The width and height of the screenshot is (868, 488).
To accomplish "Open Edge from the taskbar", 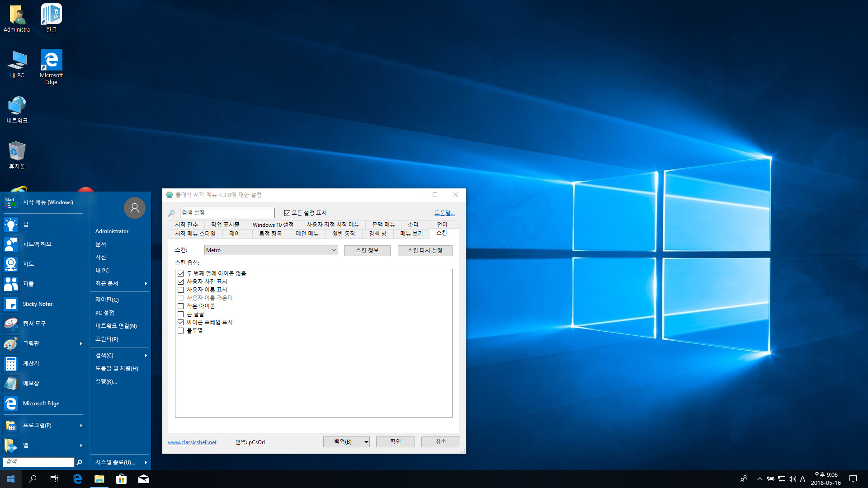I will [x=77, y=479].
